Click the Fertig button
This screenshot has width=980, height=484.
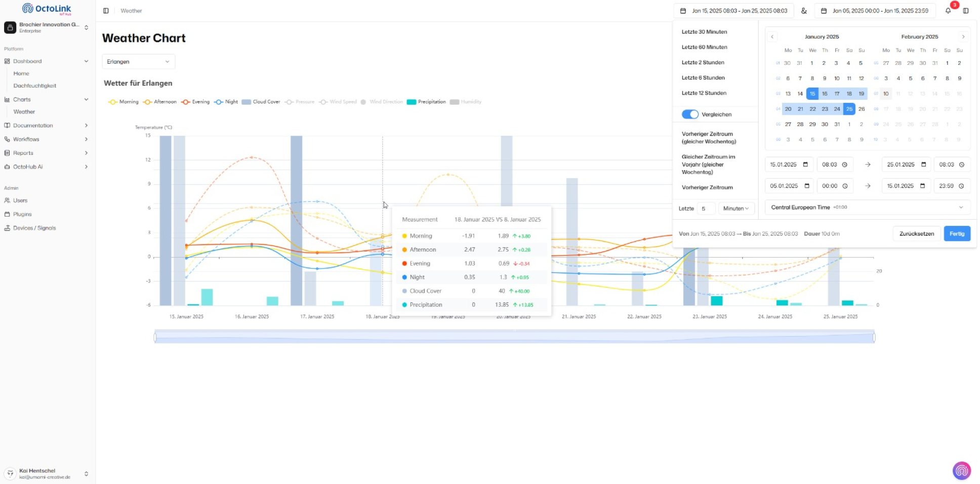[957, 233]
